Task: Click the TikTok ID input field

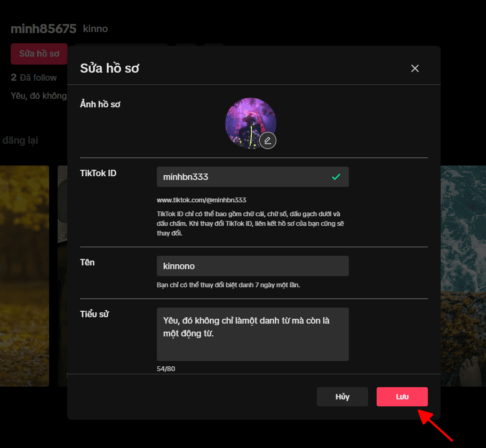Action: (253, 177)
